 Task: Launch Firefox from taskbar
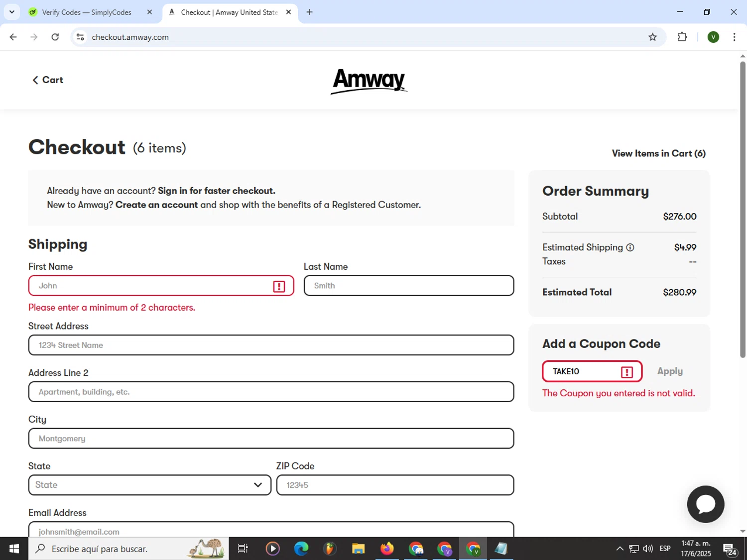coord(387,549)
